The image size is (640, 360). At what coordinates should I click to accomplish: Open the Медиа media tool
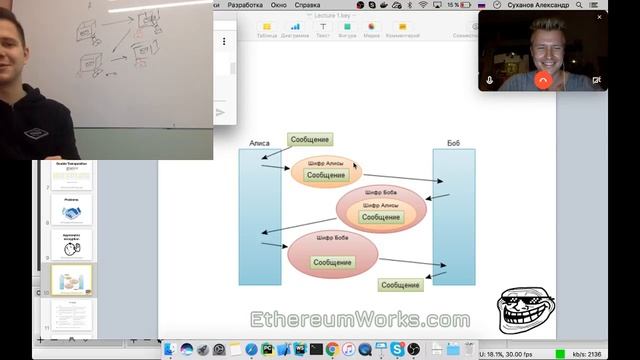[x=371, y=31]
